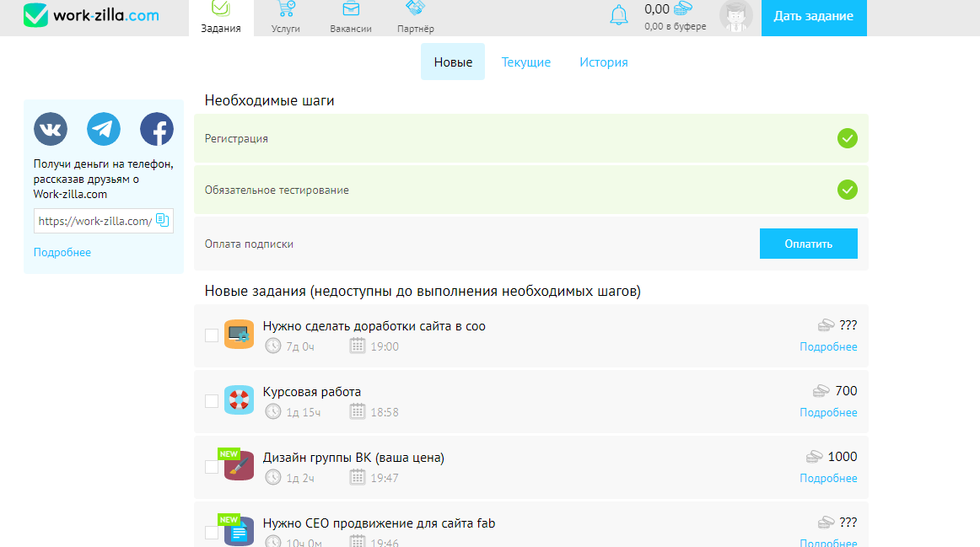The height and width of the screenshot is (547, 980).
Task: Tick checkbox for Нужно сделать доработки сайта
Action: (x=212, y=335)
